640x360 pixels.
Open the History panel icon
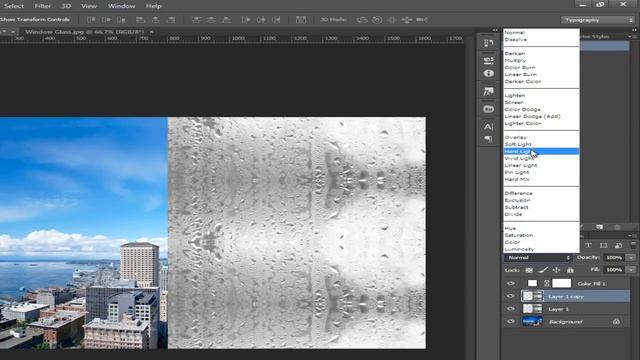(488, 43)
